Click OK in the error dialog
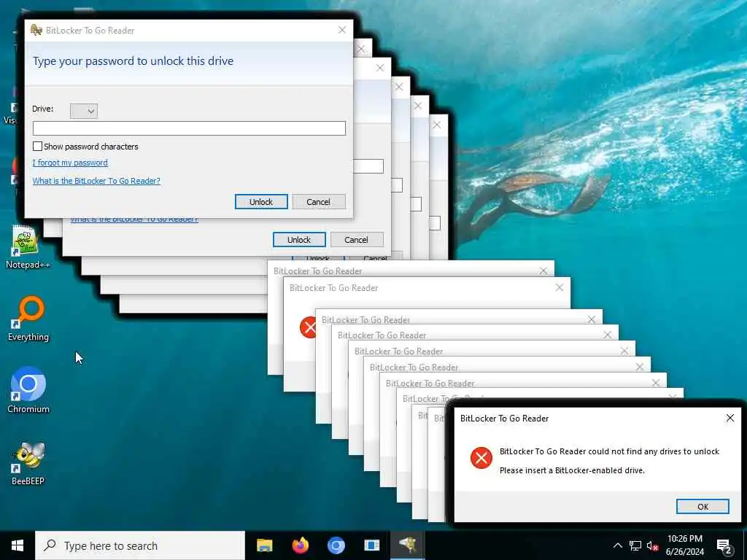747x560 pixels. (x=703, y=506)
